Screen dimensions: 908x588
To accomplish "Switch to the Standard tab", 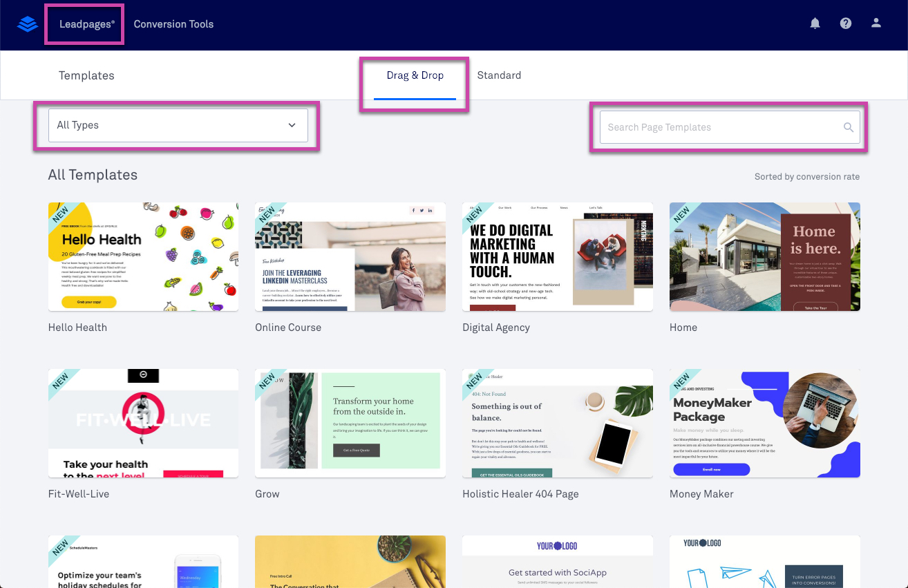I will [499, 75].
